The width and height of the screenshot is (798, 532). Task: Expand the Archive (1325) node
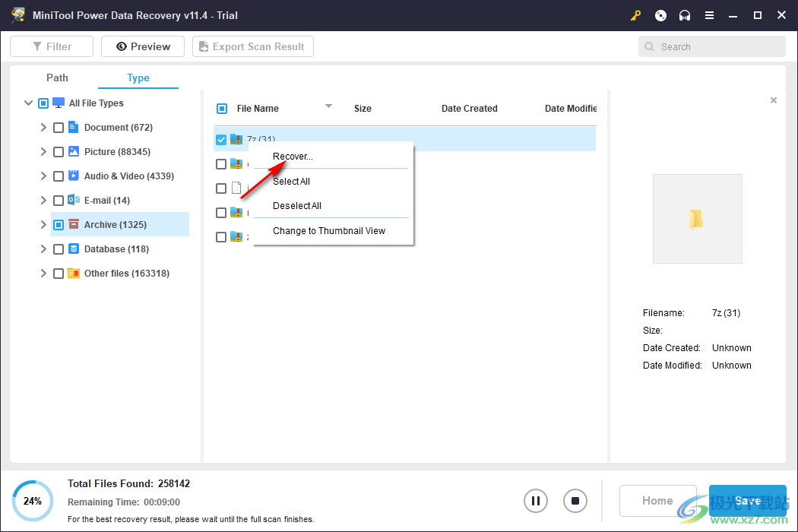click(x=43, y=224)
